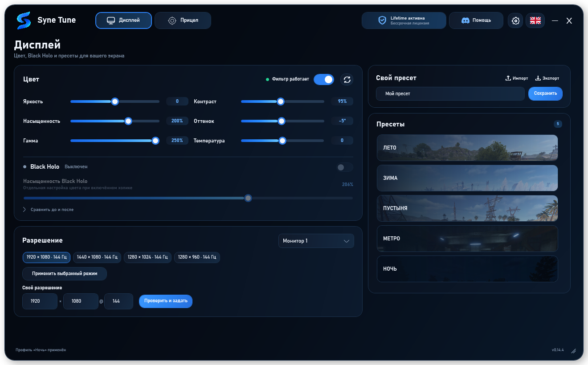Click the Export download icon
Image resolution: width=588 pixels, height=365 pixels.
538,78
